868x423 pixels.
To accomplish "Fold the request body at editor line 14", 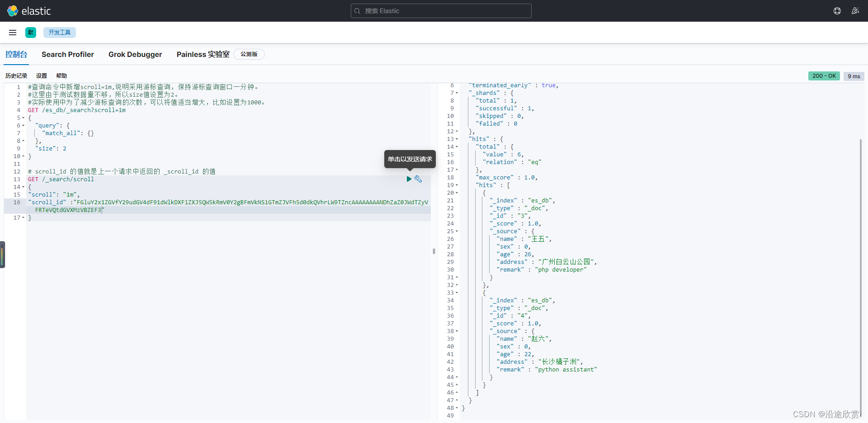I will pyautogui.click(x=24, y=187).
